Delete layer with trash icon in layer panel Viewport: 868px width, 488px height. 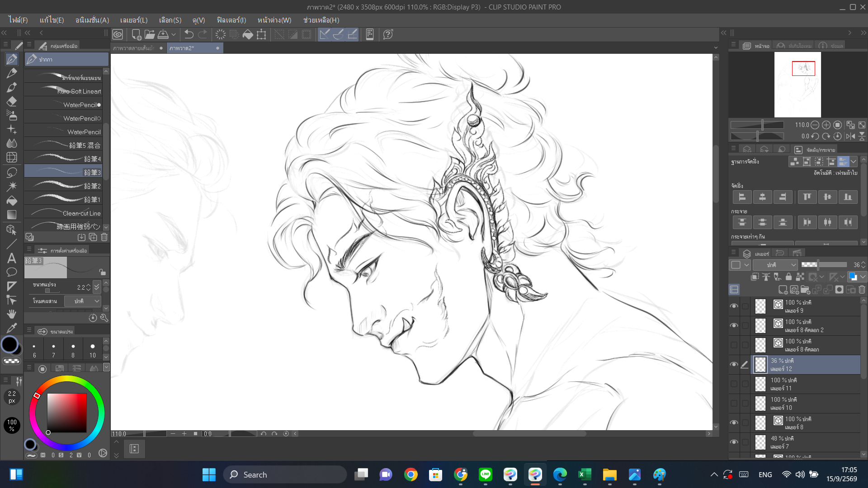pyautogui.click(x=862, y=290)
